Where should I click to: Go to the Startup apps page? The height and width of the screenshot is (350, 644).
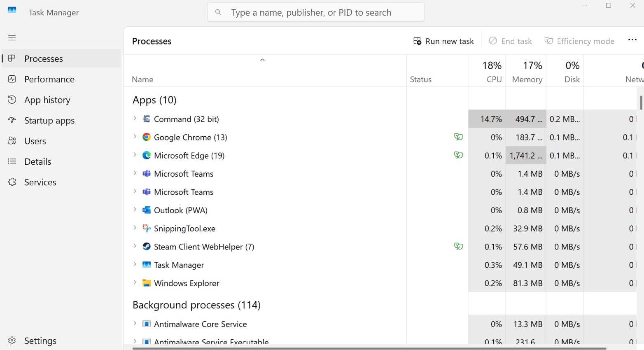coord(61,120)
